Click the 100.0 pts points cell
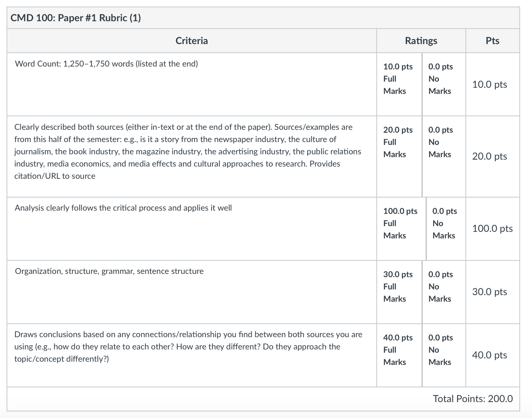 (x=492, y=229)
